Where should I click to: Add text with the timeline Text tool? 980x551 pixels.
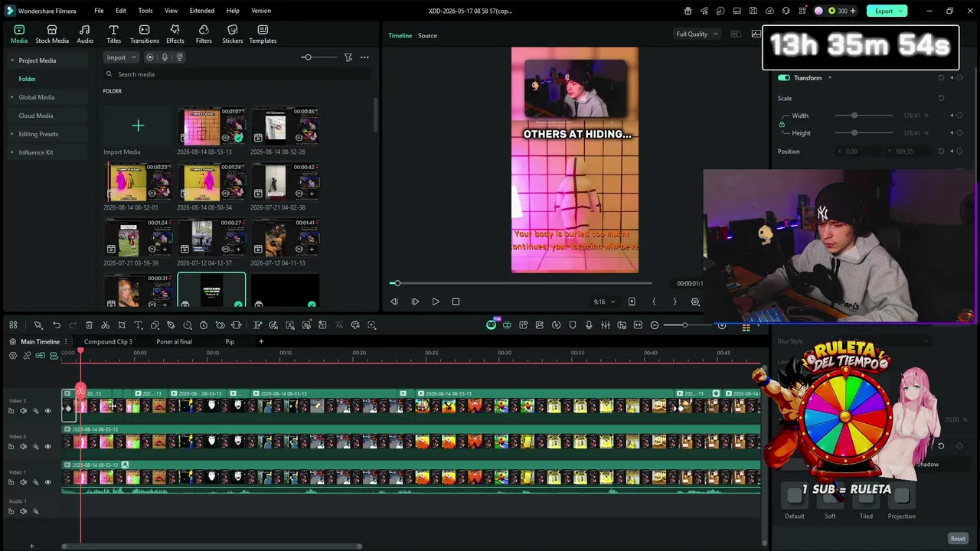point(139,325)
